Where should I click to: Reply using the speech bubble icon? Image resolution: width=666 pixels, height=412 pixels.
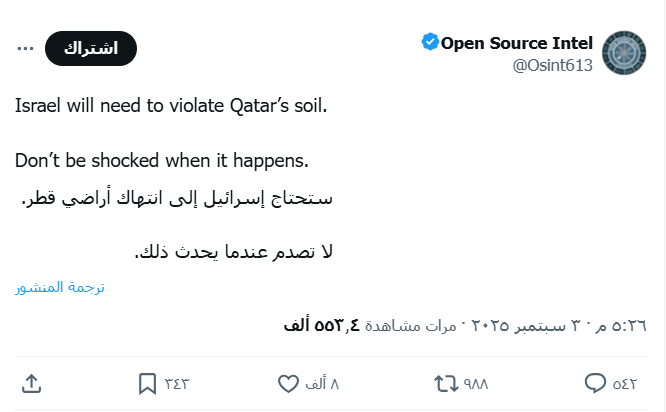tap(596, 383)
